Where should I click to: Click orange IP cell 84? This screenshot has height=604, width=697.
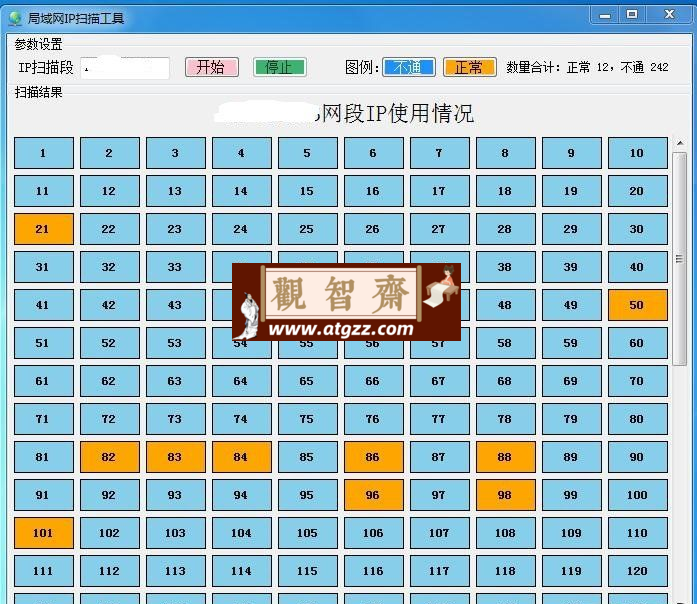(x=242, y=457)
